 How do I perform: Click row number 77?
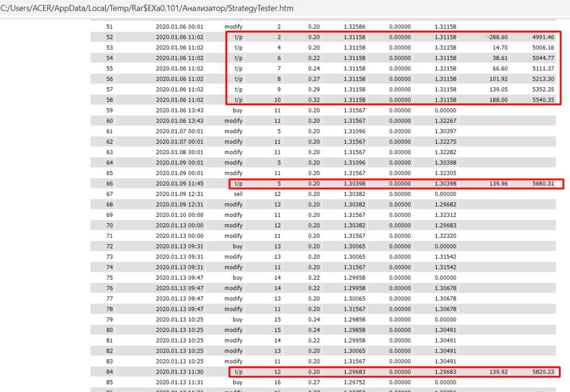(109, 298)
